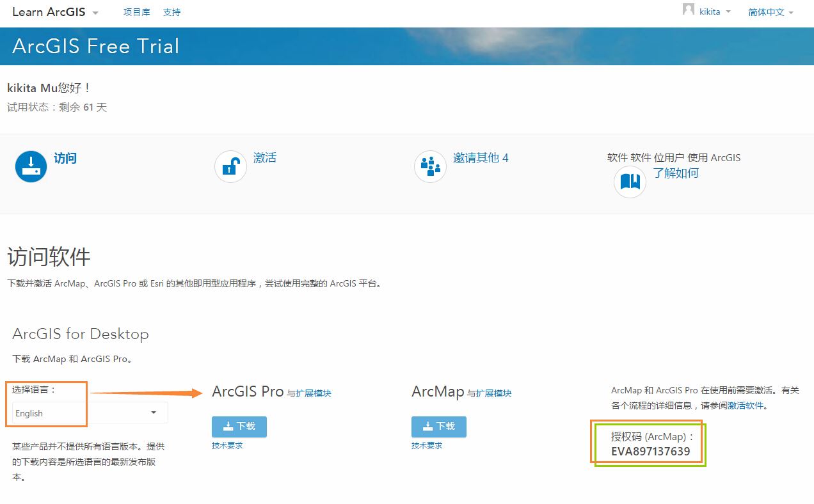Image resolution: width=814 pixels, height=504 pixels.
Task: Click the download icon inside ArcMap 下载 button
Action: tap(428, 427)
